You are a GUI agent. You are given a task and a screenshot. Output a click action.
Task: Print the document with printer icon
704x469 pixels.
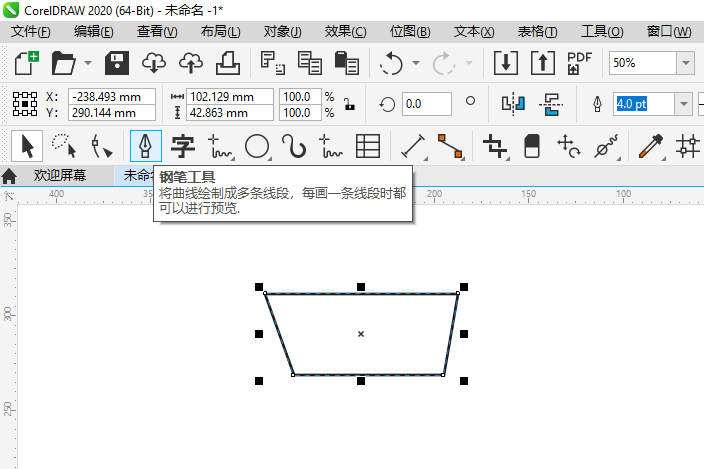click(x=228, y=63)
